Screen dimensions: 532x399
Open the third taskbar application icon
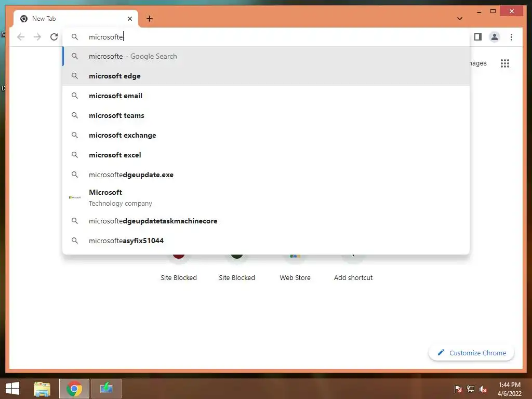(106, 389)
